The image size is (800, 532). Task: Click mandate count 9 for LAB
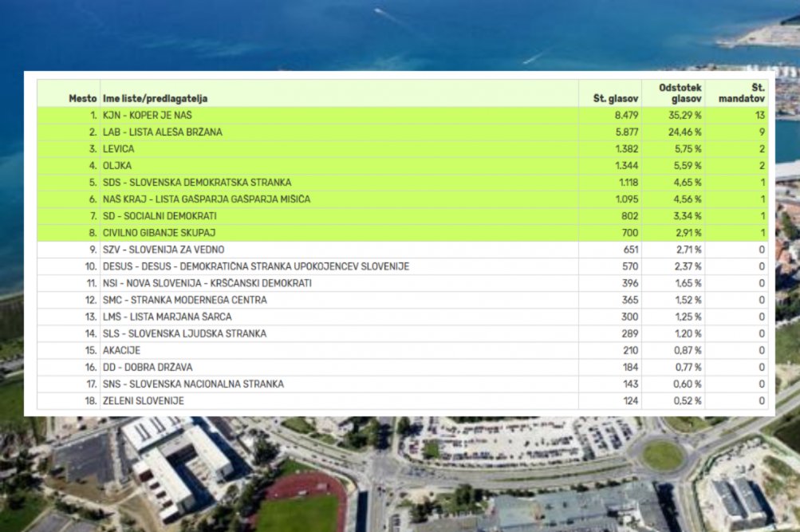point(763,132)
